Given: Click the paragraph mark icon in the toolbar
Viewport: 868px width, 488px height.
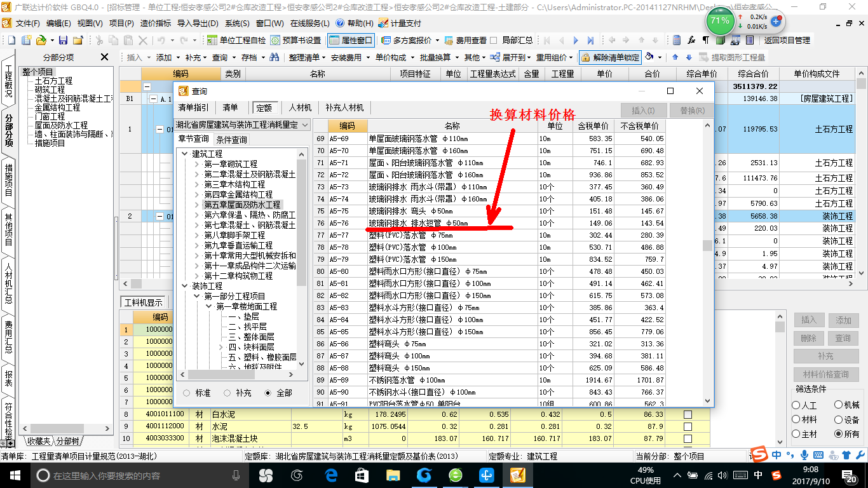Looking at the screenshot, I should tap(706, 40).
